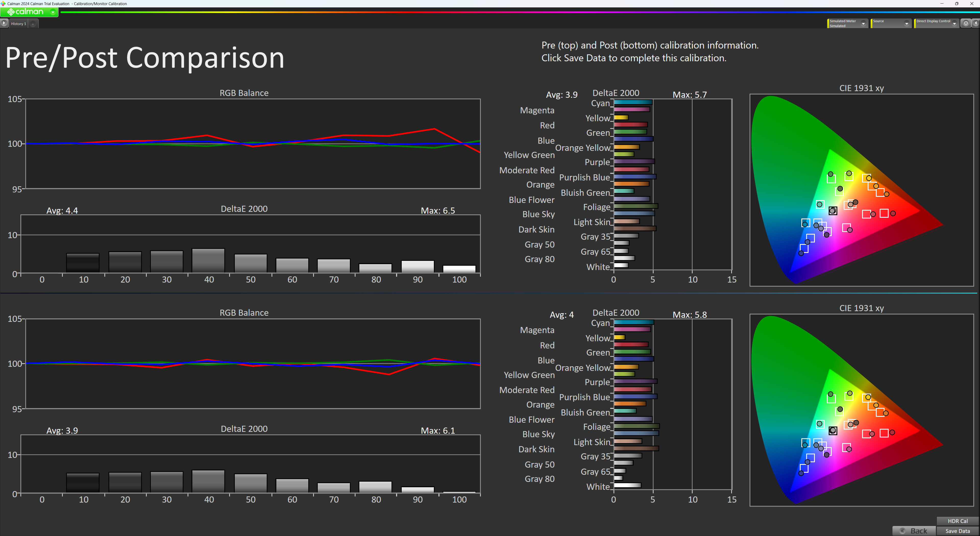Open the Calman main menu dropdown

[53, 12]
